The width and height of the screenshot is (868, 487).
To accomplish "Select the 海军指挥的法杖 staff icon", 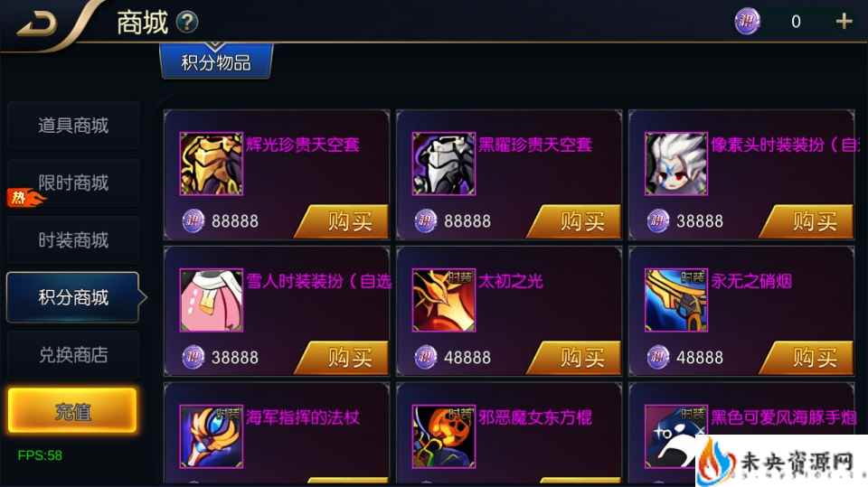I will (212, 436).
